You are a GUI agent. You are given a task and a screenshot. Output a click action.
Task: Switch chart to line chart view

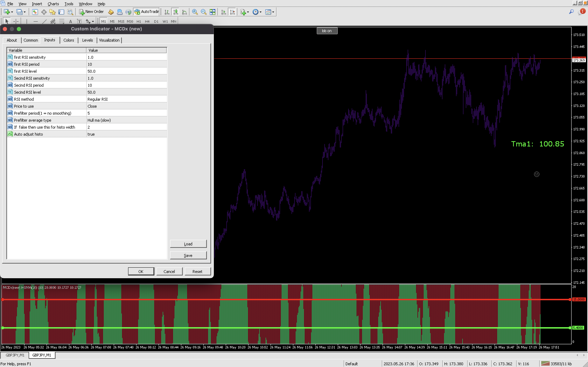tap(184, 12)
